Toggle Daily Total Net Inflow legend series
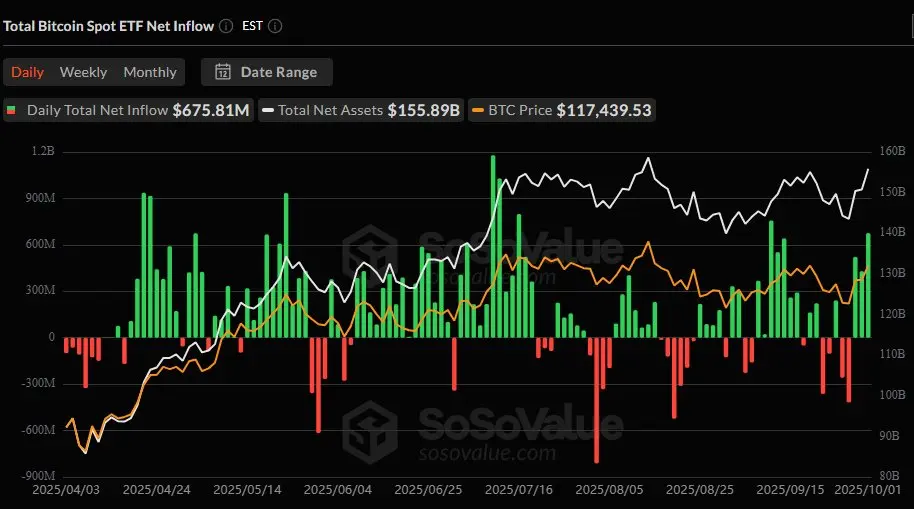The width and height of the screenshot is (914, 509). pos(128,110)
